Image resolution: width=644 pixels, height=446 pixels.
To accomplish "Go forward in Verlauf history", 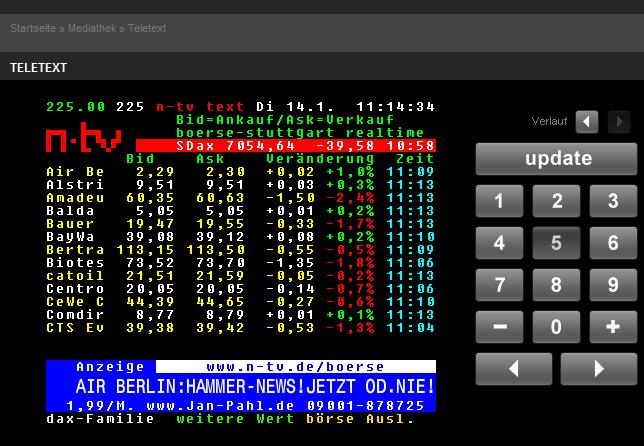I will 619,122.
